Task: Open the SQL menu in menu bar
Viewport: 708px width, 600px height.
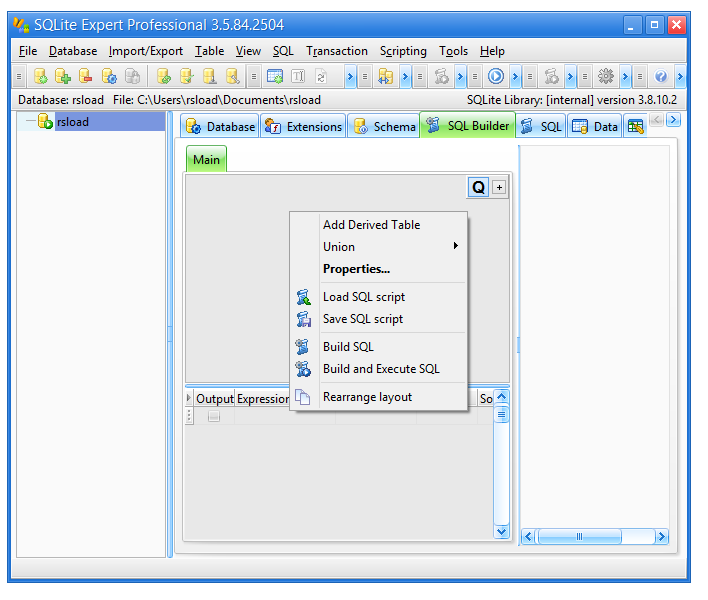Action: (283, 51)
